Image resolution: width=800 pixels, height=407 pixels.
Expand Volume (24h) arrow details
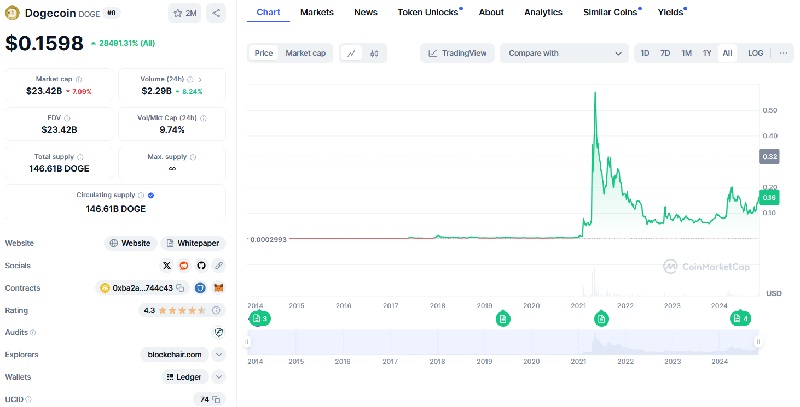pyautogui.click(x=200, y=79)
